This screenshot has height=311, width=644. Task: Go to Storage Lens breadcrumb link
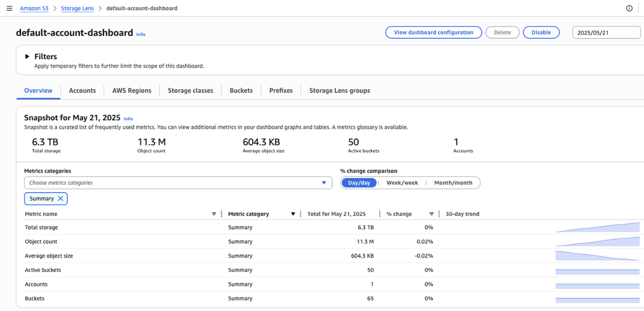point(78,8)
